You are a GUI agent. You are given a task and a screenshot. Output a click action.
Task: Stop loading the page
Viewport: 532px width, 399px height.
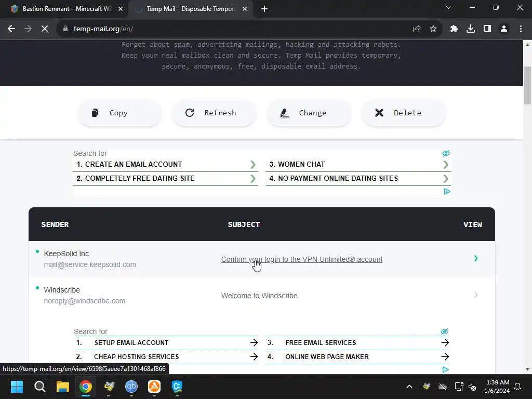(x=45, y=29)
